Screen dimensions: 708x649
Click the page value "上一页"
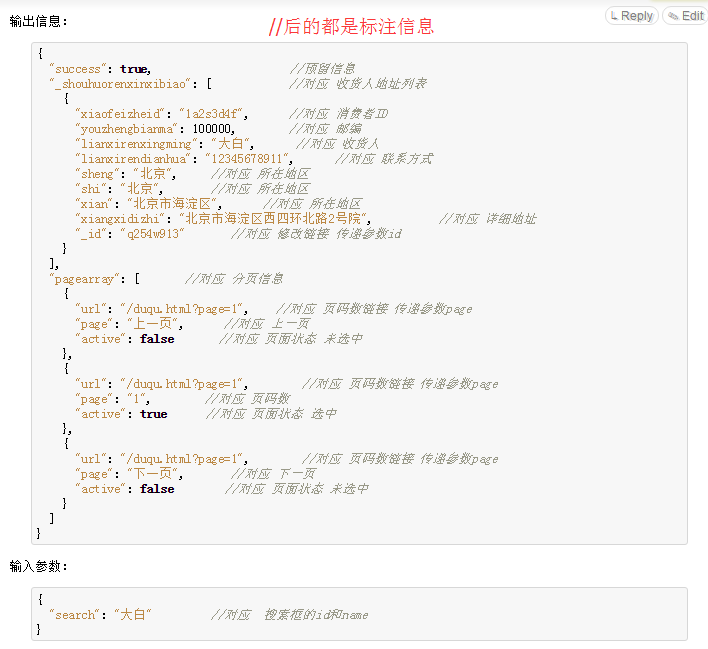[151, 324]
